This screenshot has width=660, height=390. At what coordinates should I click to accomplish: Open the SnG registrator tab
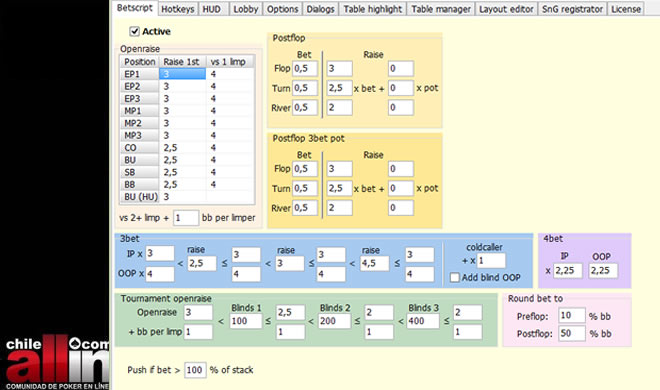click(x=572, y=9)
